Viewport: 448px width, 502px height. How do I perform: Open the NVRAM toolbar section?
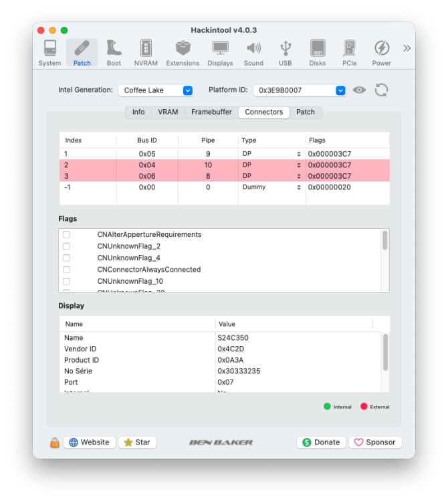click(146, 53)
